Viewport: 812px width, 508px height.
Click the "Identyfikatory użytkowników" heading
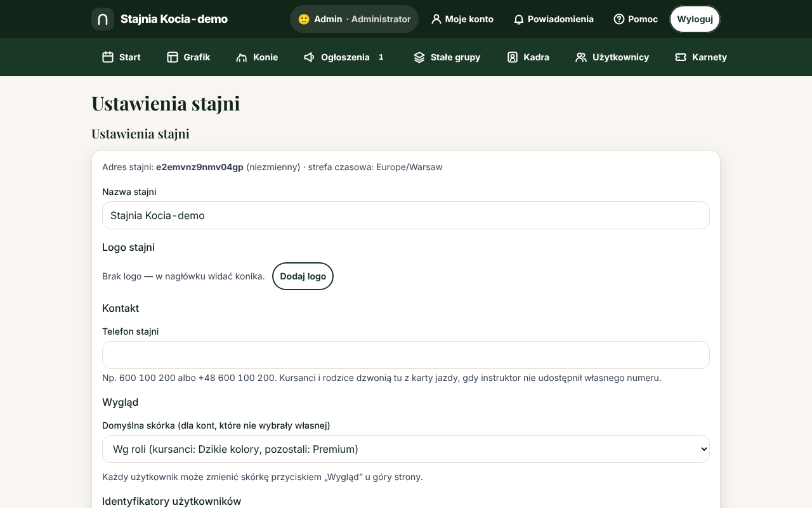172,501
